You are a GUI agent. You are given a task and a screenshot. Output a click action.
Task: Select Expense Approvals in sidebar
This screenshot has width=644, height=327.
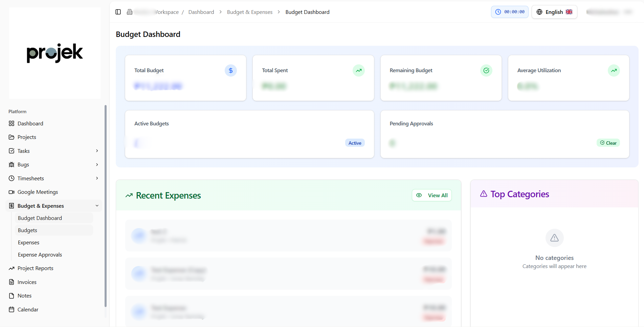coord(40,255)
